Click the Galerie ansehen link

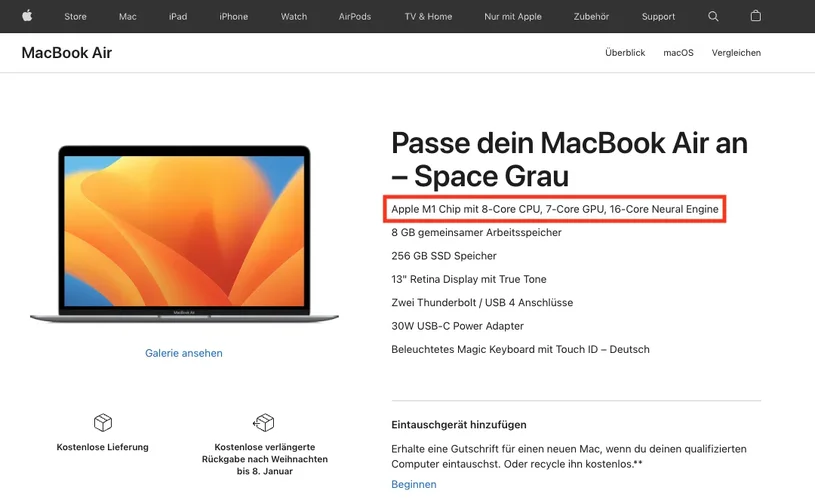(x=183, y=353)
